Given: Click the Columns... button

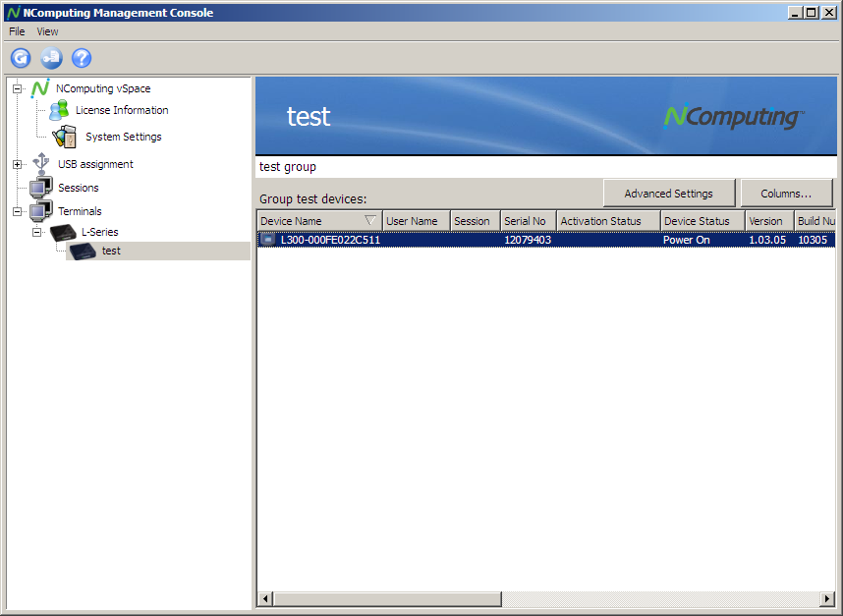Looking at the screenshot, I should click(x=786, y=194).
